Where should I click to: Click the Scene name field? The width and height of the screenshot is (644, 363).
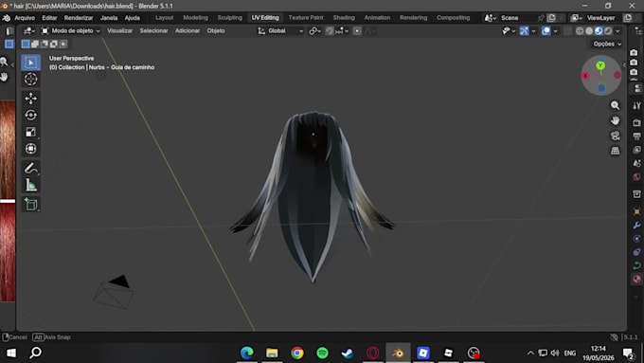tap(517, 18)
